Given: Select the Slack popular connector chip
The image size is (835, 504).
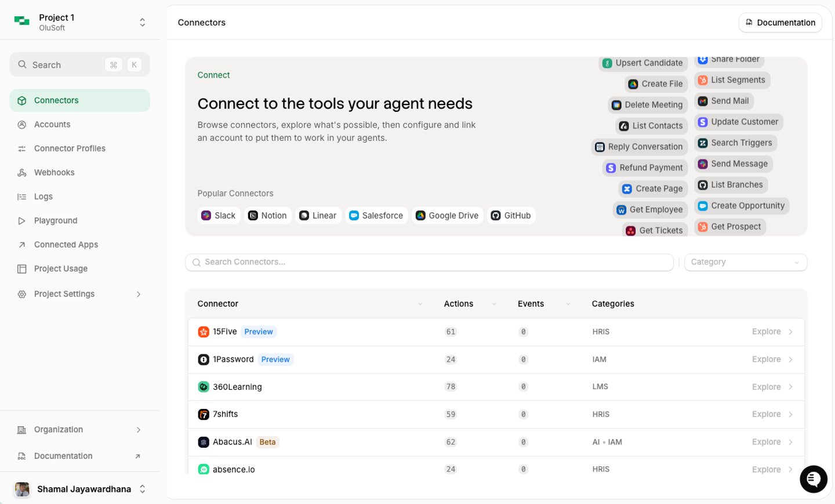Looking at the screenshot, I should tap(219, 216).
